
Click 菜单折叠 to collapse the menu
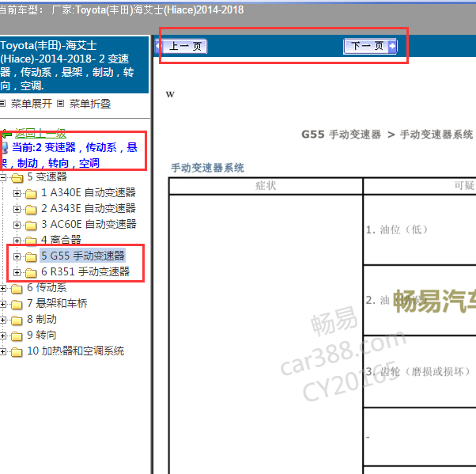(x=90, y=104)
